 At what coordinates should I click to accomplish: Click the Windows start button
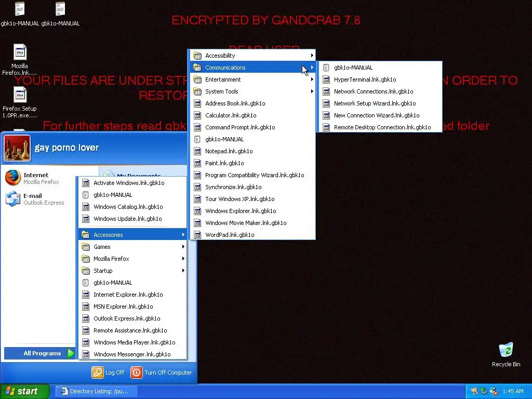click(x=25, y=391)
